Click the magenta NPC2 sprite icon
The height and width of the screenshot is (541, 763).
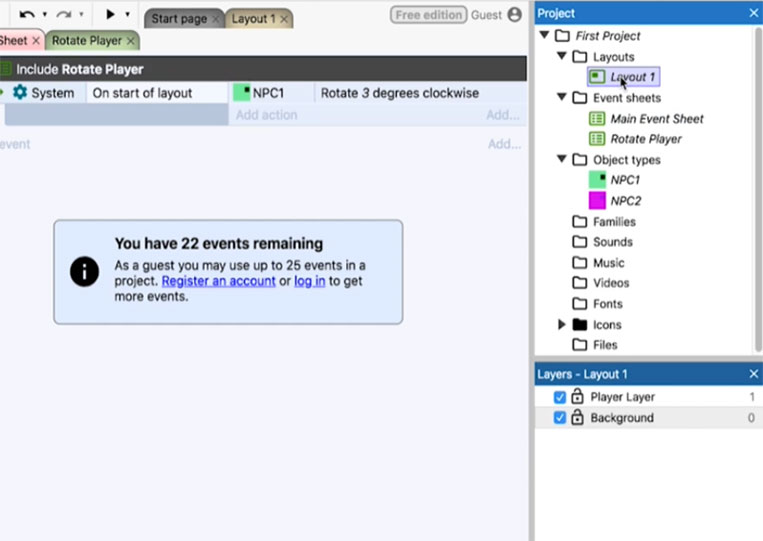597,200
